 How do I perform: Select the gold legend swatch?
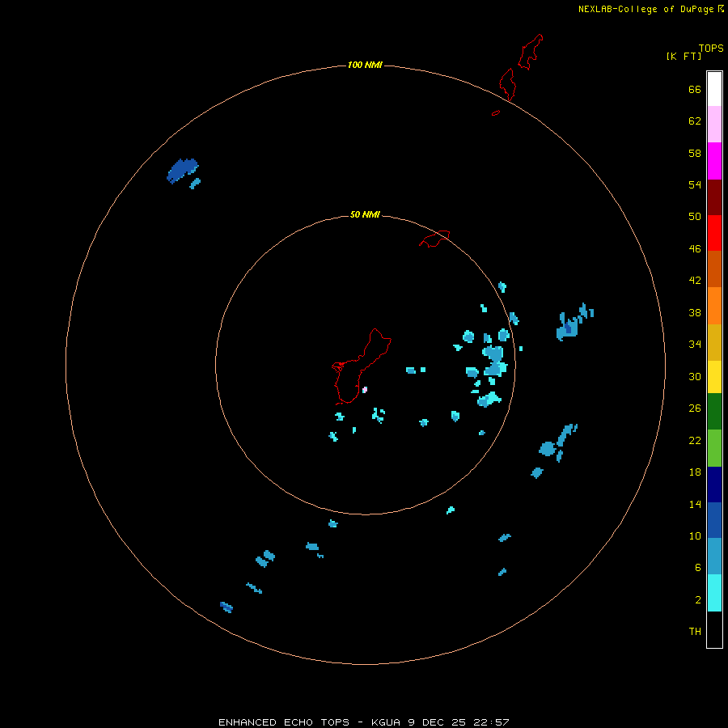pos(714,342)
